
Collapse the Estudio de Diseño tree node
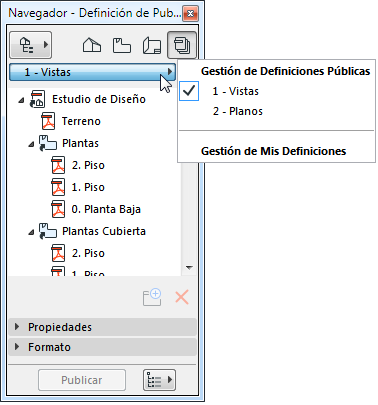point(21,100)
